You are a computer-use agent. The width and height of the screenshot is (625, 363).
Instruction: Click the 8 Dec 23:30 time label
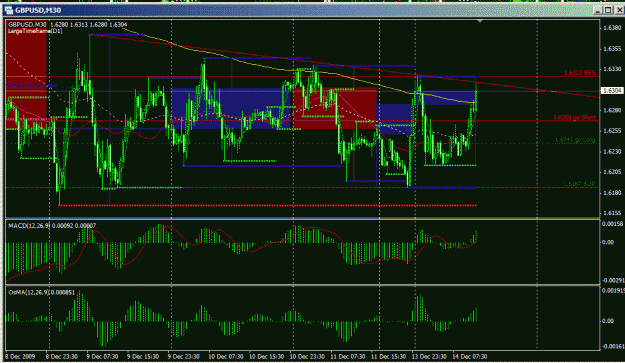pos(61,357)
